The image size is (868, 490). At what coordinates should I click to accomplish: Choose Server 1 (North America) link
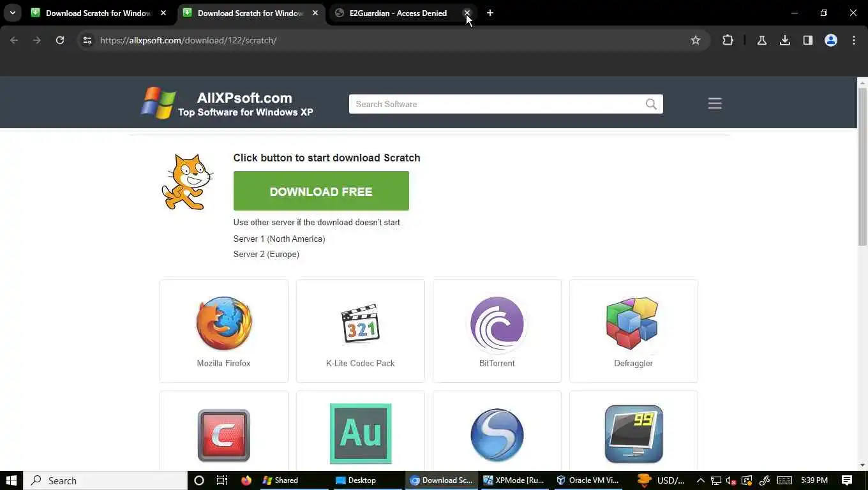280,239
